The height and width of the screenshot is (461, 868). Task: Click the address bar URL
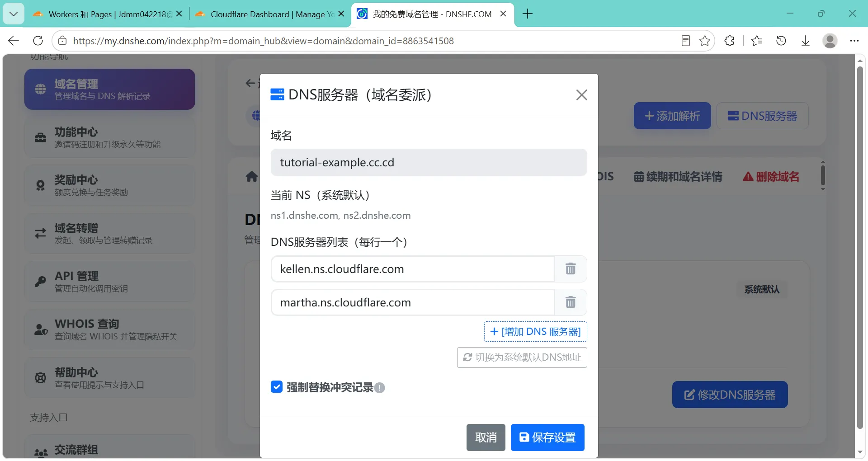pos(264,41)
